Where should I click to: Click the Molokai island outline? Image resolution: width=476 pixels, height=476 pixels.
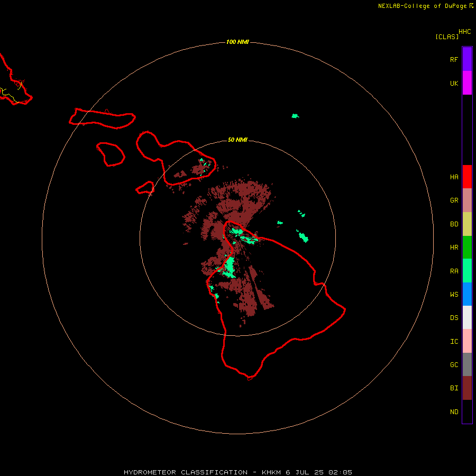coord(102,118)
